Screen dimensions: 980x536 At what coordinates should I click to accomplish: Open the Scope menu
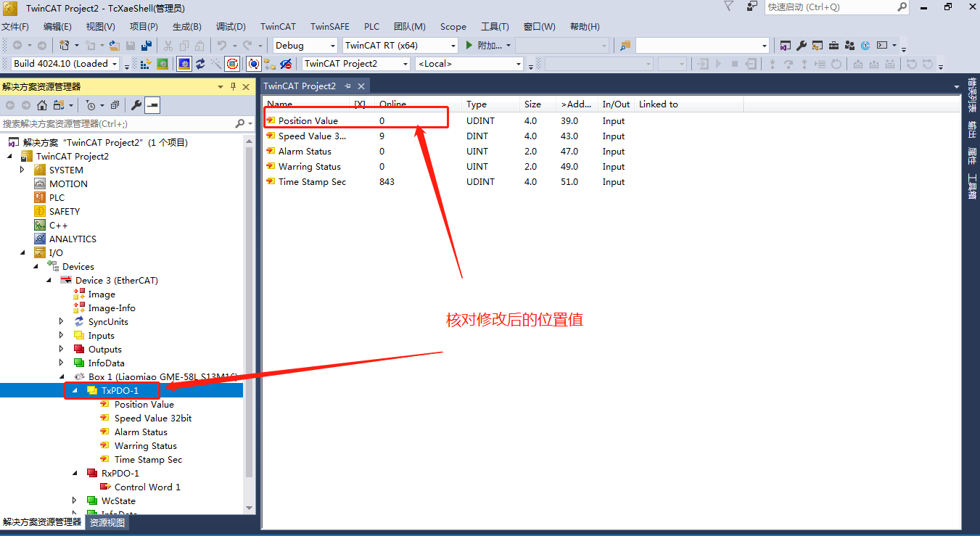[x=453, y=27]
